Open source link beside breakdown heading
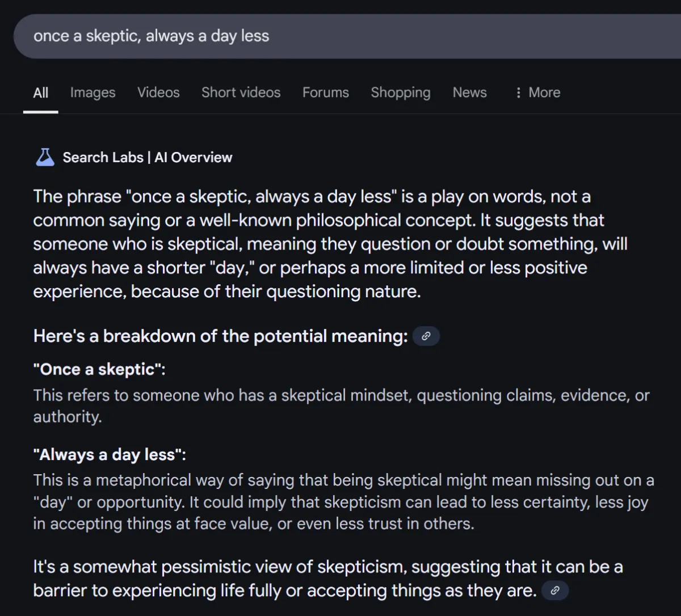This screenshot has width=681, height=616. (x=426, y=336)
